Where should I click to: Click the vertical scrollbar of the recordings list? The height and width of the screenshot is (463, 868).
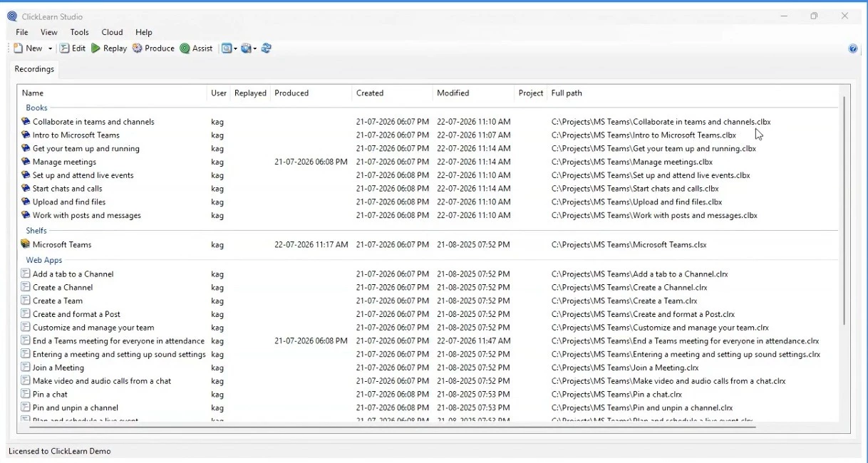(x=844, y=211)
